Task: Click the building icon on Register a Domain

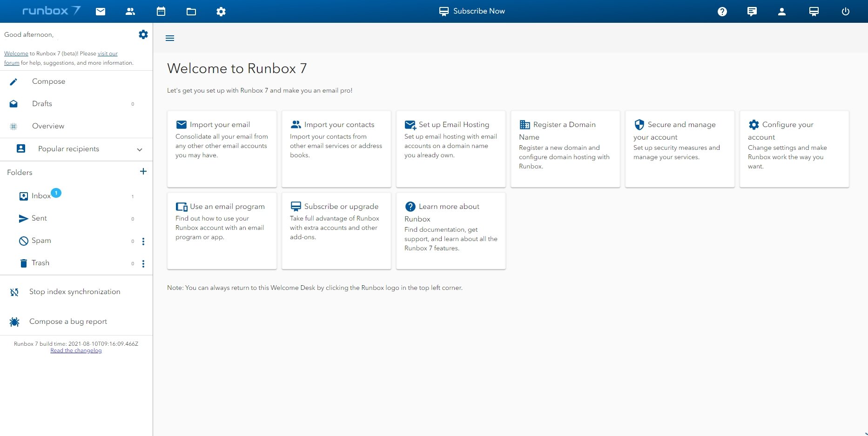Action: coord(525,125)
